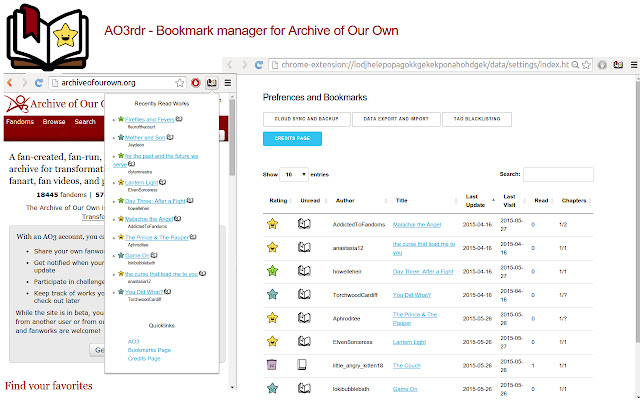640x400 pixels.
Task: Click AO3rdr extension icon in archiveofourown.org toolbar
Action: [211, 83]
